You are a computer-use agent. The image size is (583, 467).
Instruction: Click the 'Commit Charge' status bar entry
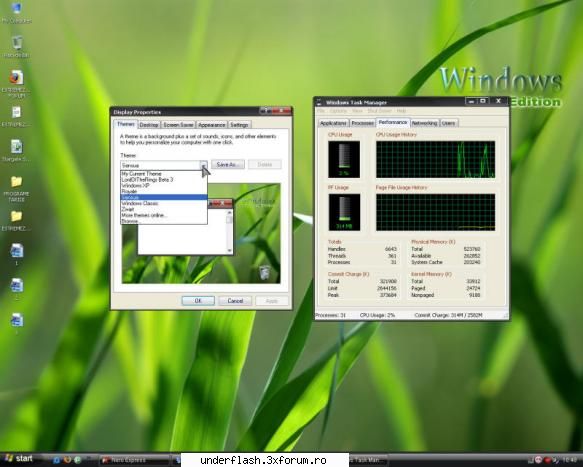pos(448,315)
